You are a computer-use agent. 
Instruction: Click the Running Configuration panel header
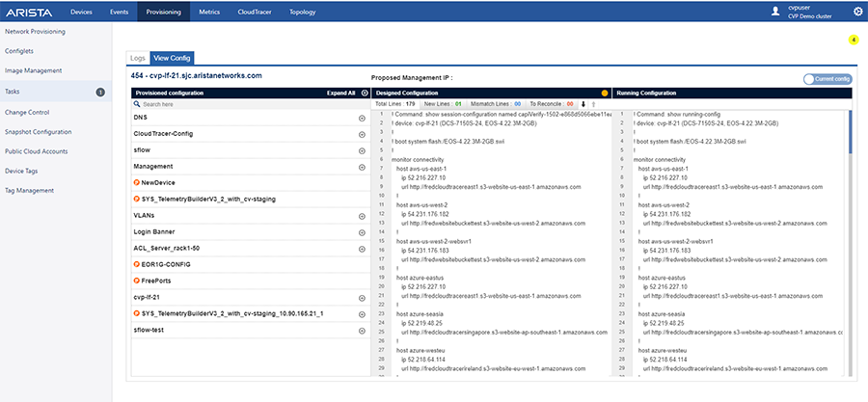[x=732, y=93]
